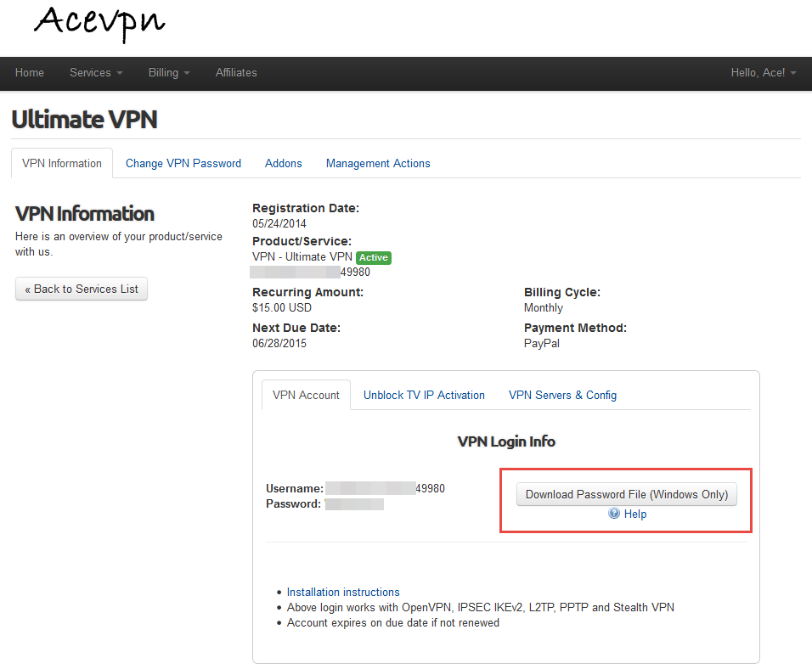Click the 'VPN - Ultimate VPN' product text
812x669 pixels.
point(302,257)
